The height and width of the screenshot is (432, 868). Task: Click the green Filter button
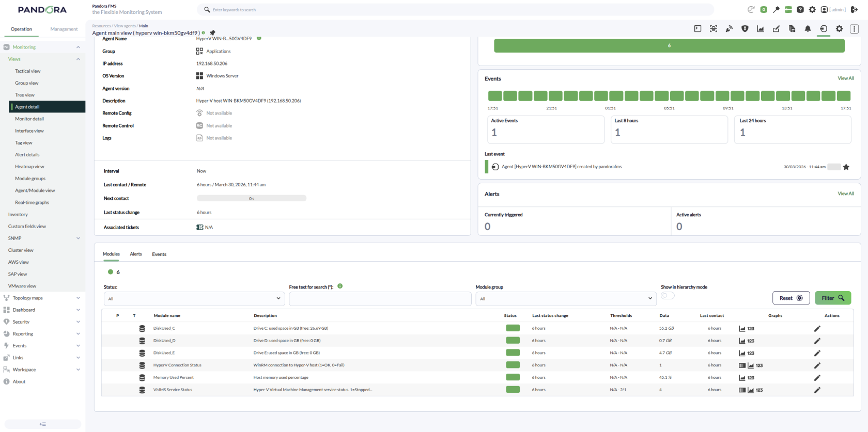click(x=833, y=298)
